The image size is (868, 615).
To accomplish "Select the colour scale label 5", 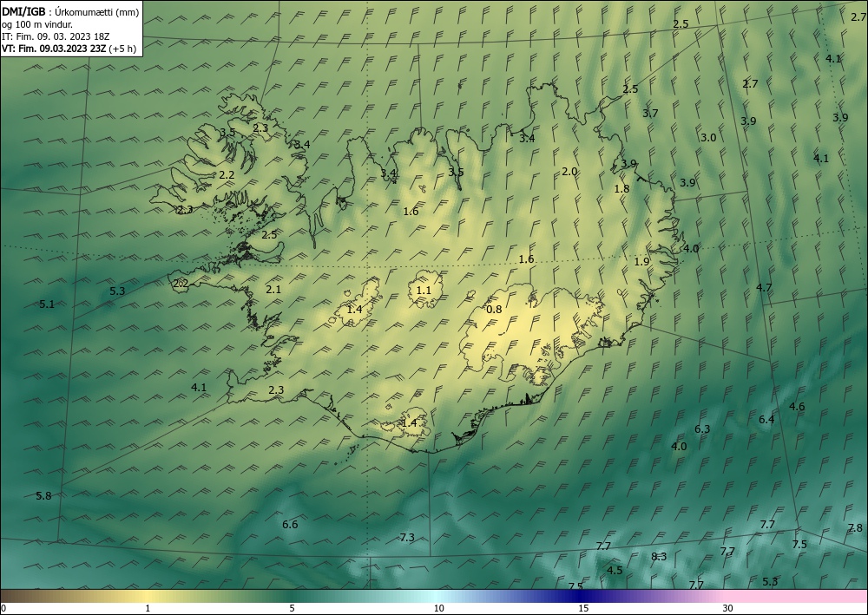I will [292, 609].
